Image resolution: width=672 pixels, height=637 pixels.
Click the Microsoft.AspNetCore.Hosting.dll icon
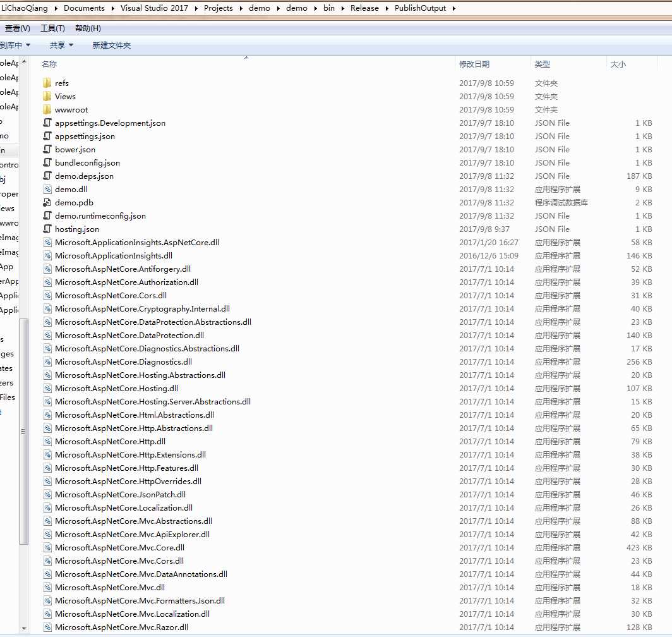click(47, 389)
